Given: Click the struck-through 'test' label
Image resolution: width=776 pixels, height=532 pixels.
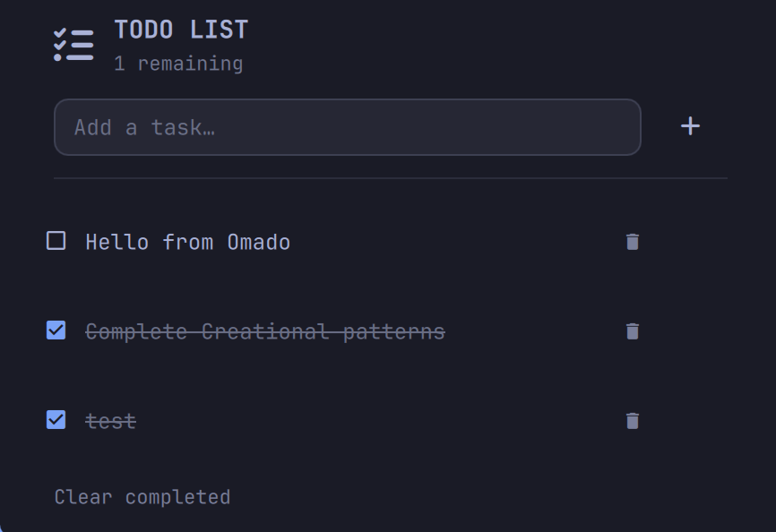Looking at the screenshot, I should [x=110, y=422].
